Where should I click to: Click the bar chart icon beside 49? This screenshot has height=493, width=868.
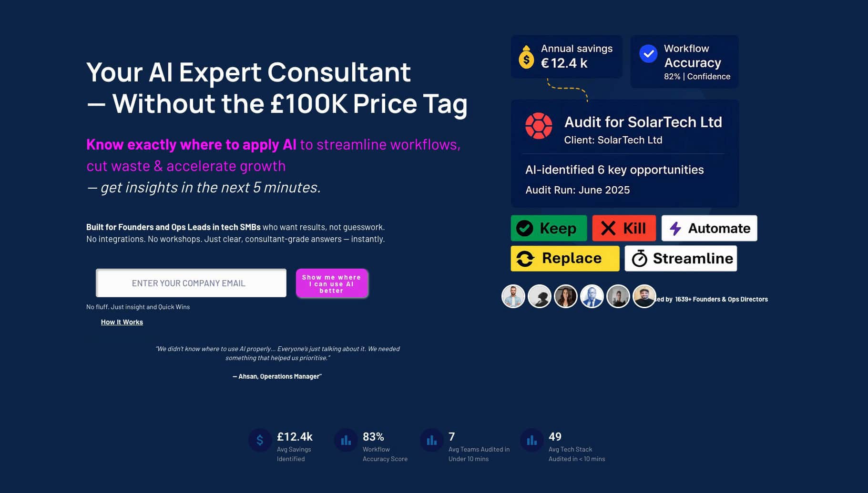pos(531,440)
